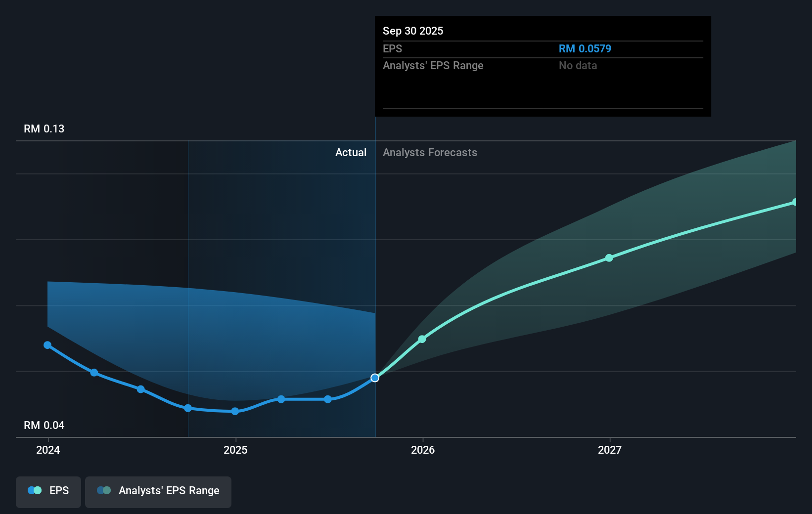Image resolution: width=812 pixels, height=514 pixels.
Task: Click the No data text in tooltip
Action: pos(577,65)
